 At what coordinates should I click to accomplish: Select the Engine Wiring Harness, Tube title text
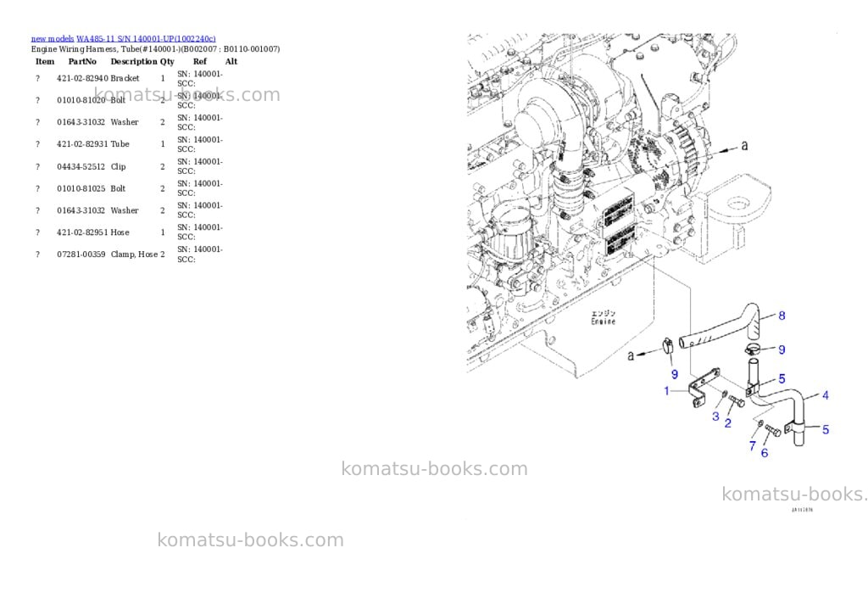[x=156, y=49]
